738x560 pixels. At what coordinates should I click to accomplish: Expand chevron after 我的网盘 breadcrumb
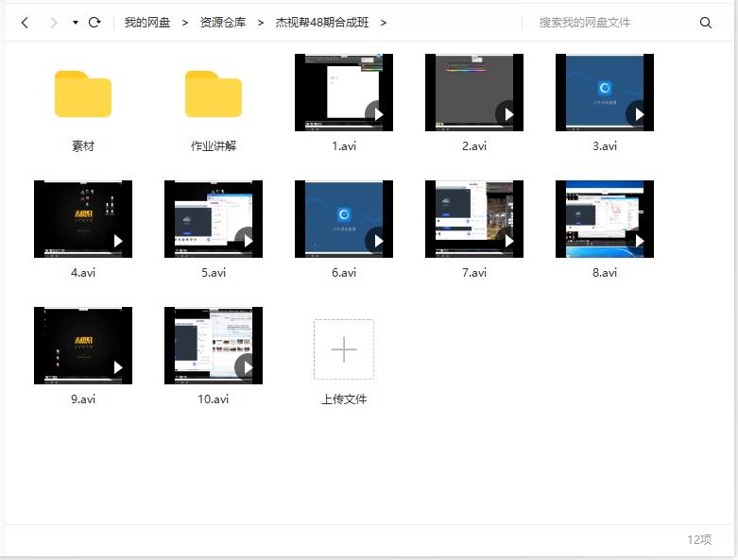(x=185, y=23)
